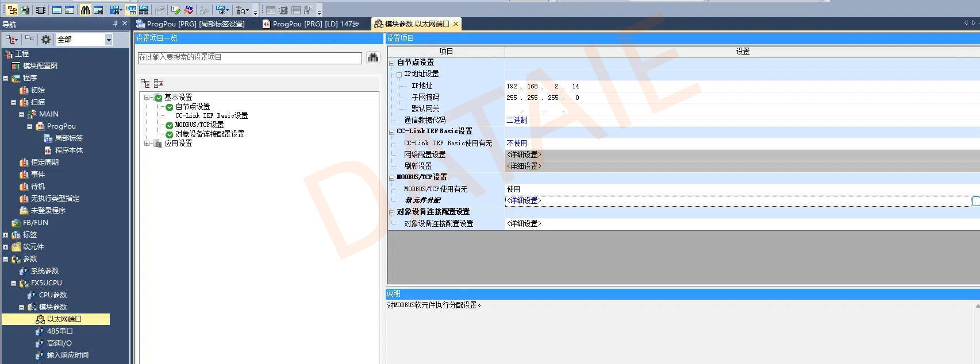Click the find-and-save icon next to binoculars
This screenshot has height=364, width=980.
tap(98, 10)
